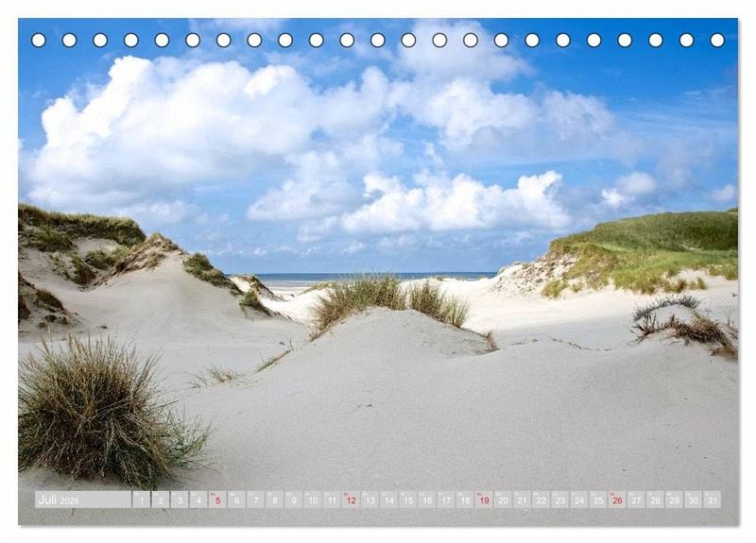The width and height of the screenshot is (756, 543).
Task: Click on day number 25
Action: 599,500
